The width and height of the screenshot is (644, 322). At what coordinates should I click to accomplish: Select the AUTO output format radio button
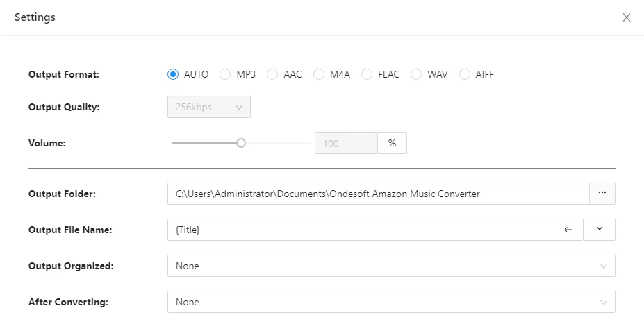173,74
